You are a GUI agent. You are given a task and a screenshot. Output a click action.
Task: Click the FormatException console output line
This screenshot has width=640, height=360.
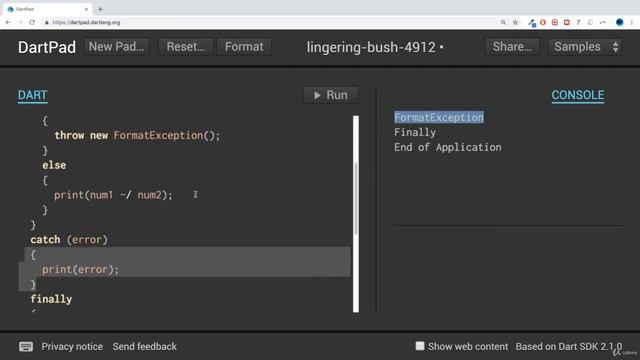(x=439, y=118)
